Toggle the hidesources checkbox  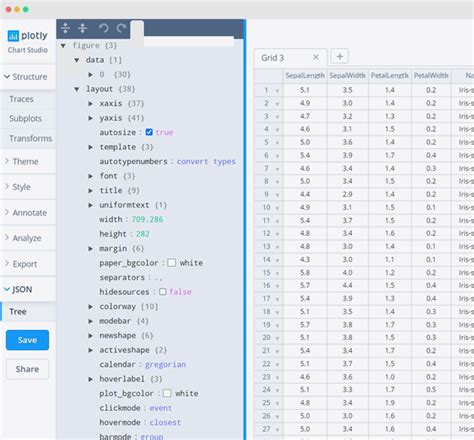click(x=163, y=292)
